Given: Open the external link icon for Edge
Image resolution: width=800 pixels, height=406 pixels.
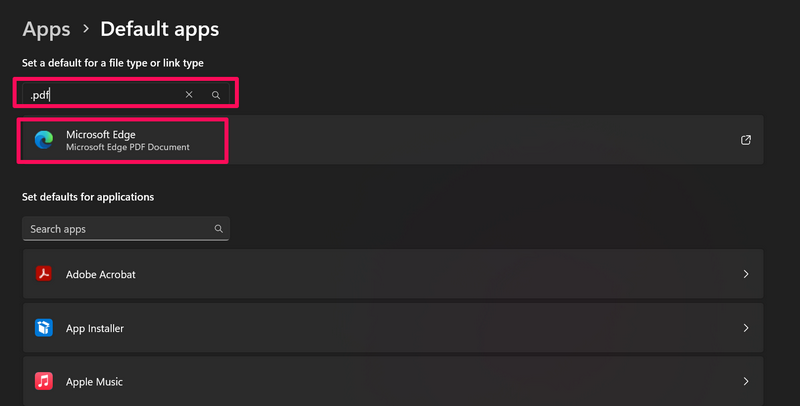Looking at the screenshot, I should pos(746,140).
